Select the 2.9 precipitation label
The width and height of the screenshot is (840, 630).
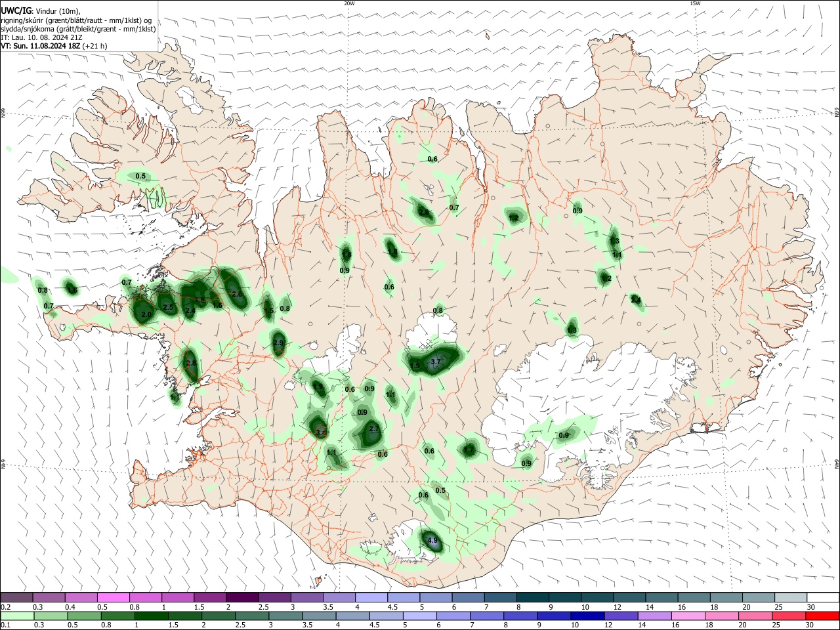(x=278, y=343)
